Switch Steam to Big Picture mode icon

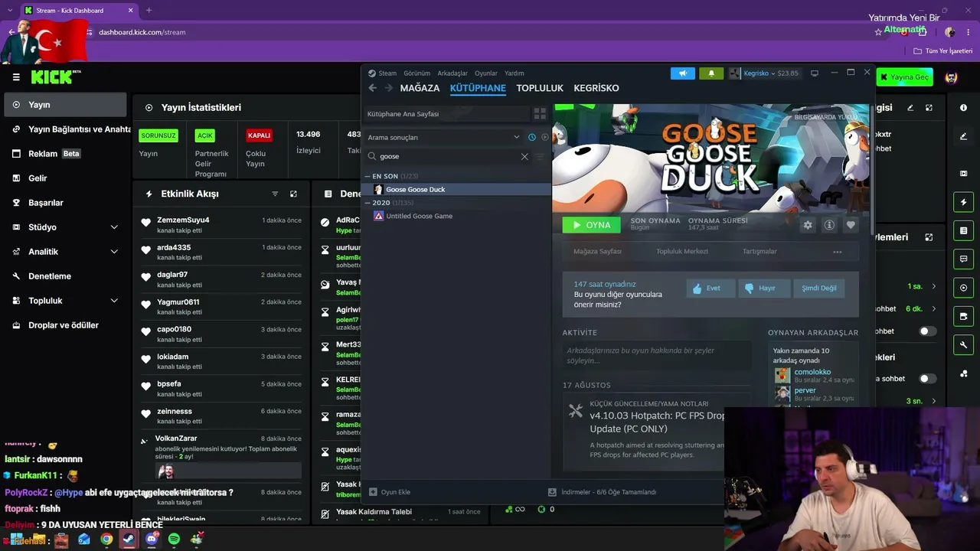[815, 73]
